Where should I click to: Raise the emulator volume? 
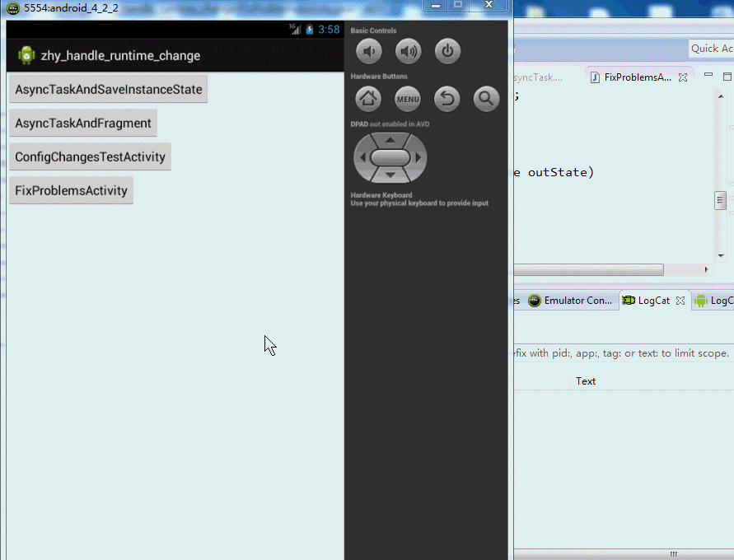click(409, 51)
